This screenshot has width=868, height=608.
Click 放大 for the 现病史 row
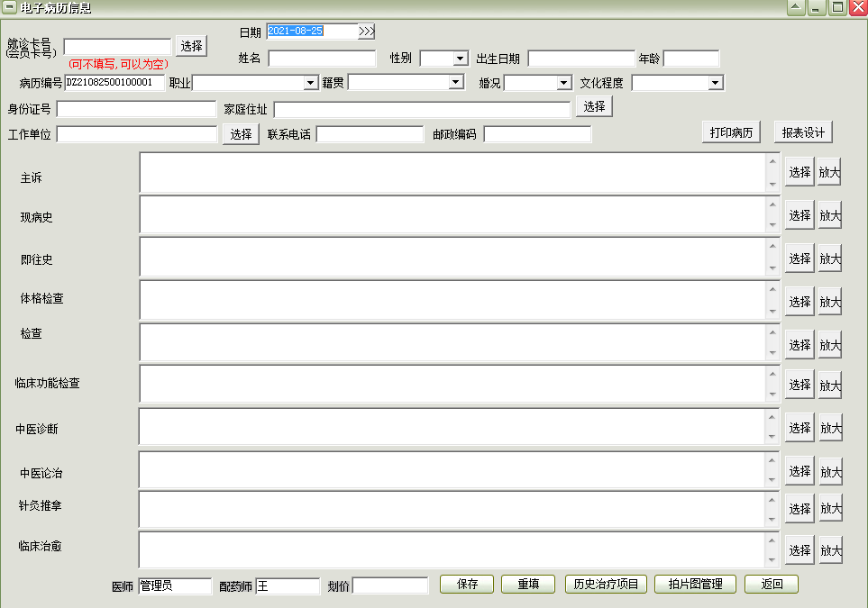coord(830,215)
